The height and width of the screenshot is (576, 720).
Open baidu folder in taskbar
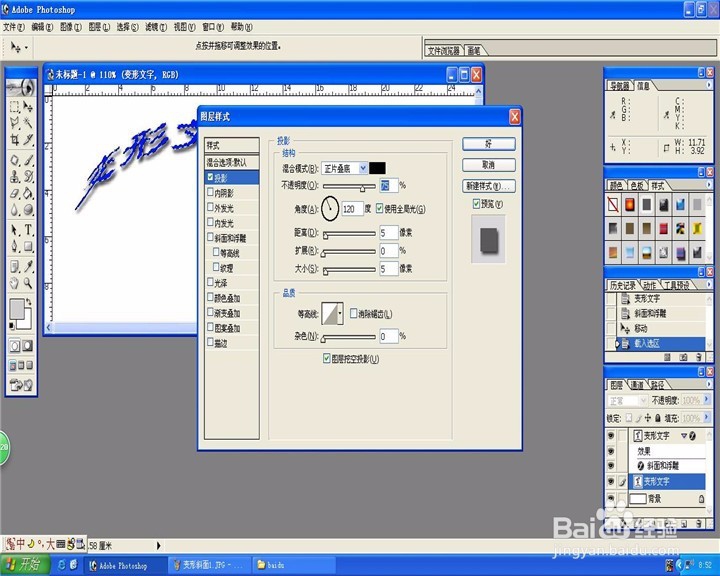coord(294,565)
